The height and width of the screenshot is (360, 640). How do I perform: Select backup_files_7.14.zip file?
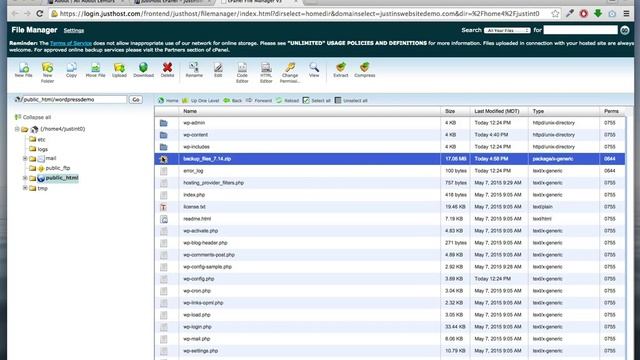tap(390, 159)
